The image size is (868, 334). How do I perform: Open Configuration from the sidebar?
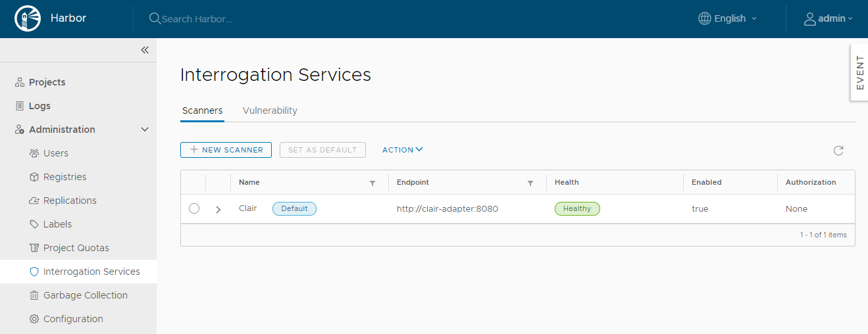[x=73, y=319]
